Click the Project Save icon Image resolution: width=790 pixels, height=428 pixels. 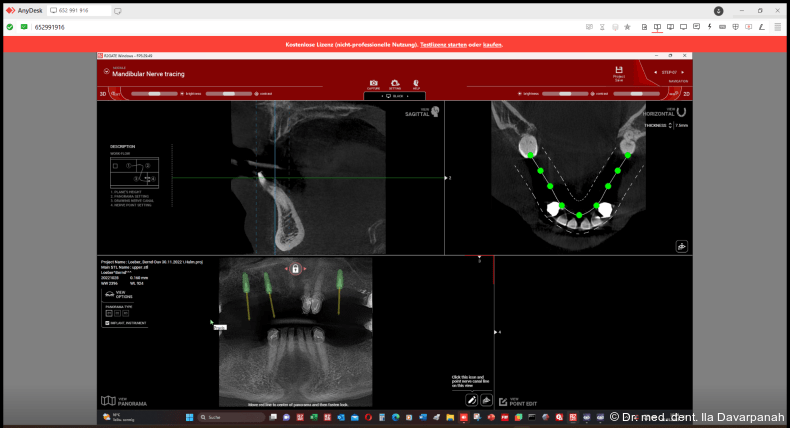coord(619,73)
